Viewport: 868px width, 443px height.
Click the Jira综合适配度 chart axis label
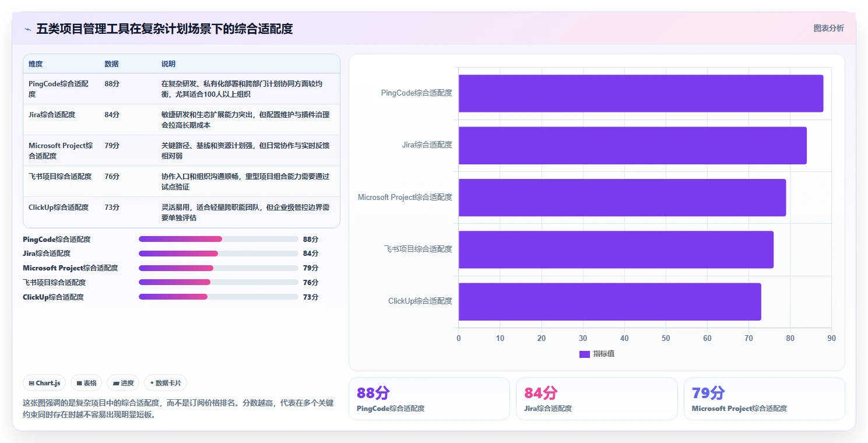(x=427, y=145)
